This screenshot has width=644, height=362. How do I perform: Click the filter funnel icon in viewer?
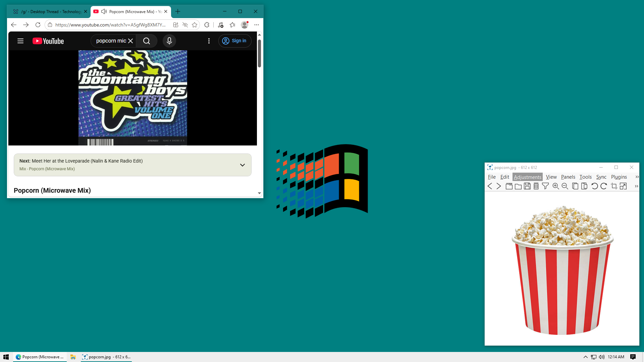click(545, 186)
